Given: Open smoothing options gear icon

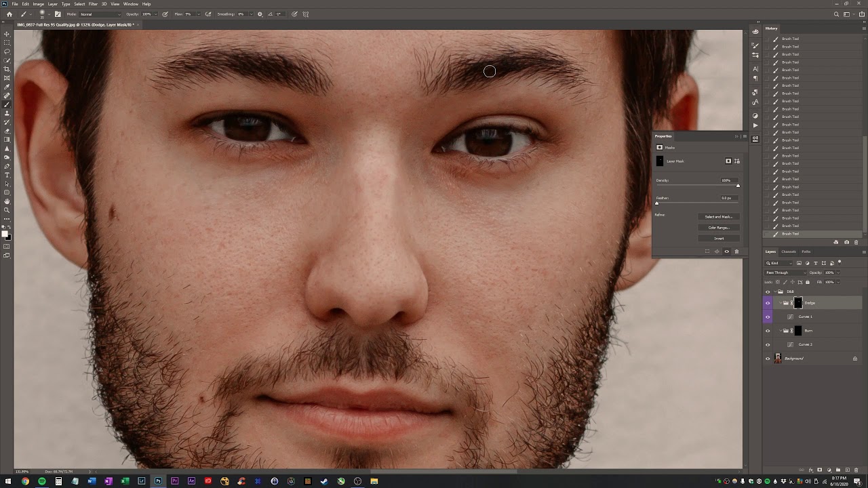Looking at the screenshot, I should click(x=260, y=14).
